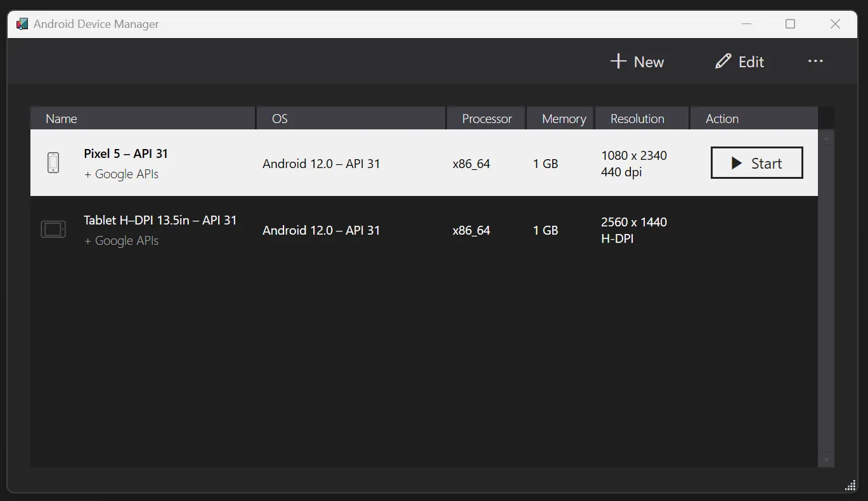
Task: Click the scrollbar up arrow
Action: tap(826, 138)
